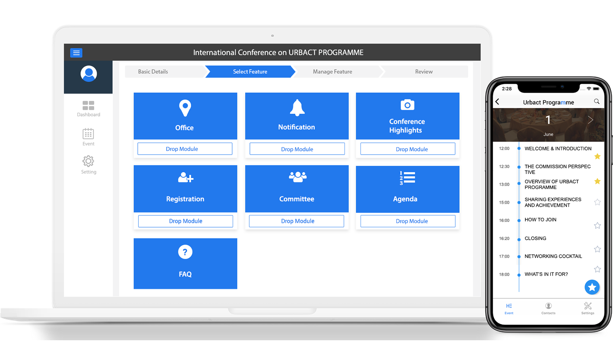Star the Networking Cocktail session
This screenshot has width=613, height=364.
[x=597, y=269]
